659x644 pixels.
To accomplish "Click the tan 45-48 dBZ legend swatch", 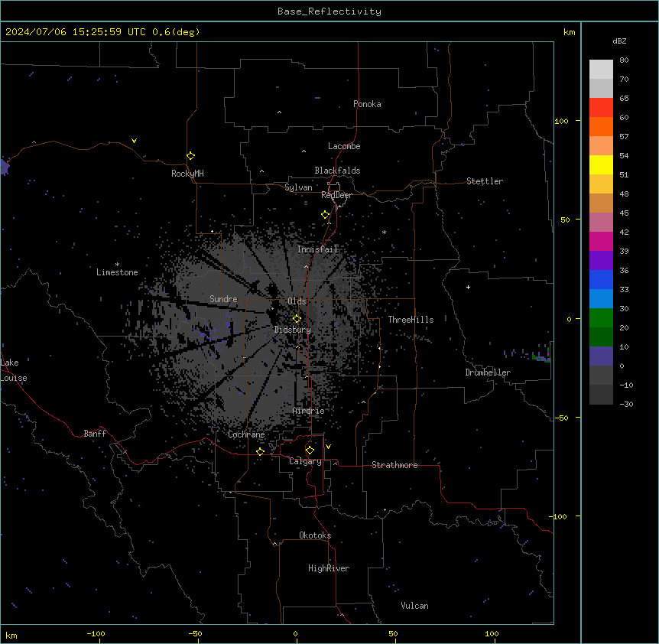I will [601, 203].
